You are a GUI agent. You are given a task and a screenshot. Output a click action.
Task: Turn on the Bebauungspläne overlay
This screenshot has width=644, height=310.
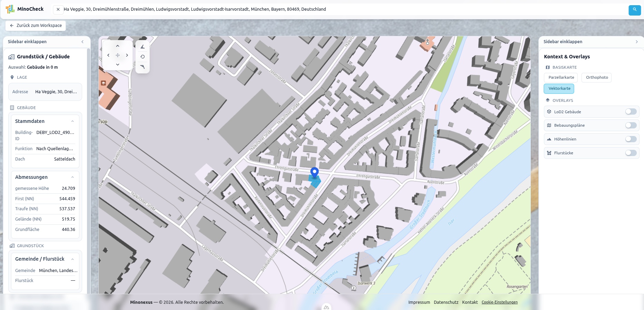[631, 125]
